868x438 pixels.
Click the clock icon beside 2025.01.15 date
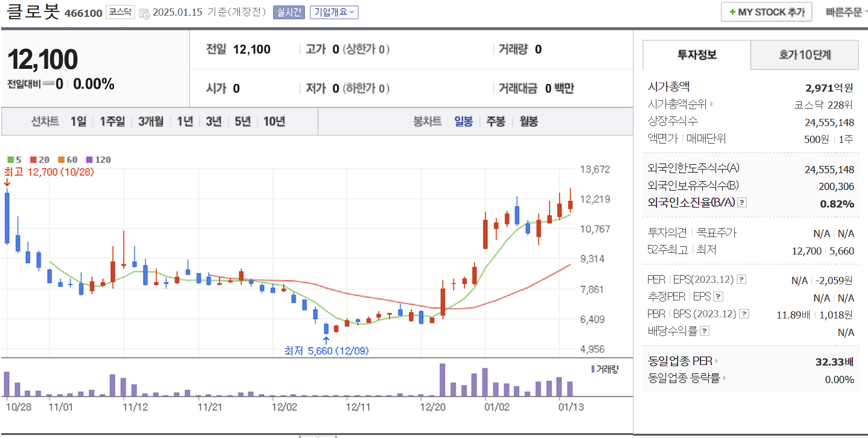point(144,12)
